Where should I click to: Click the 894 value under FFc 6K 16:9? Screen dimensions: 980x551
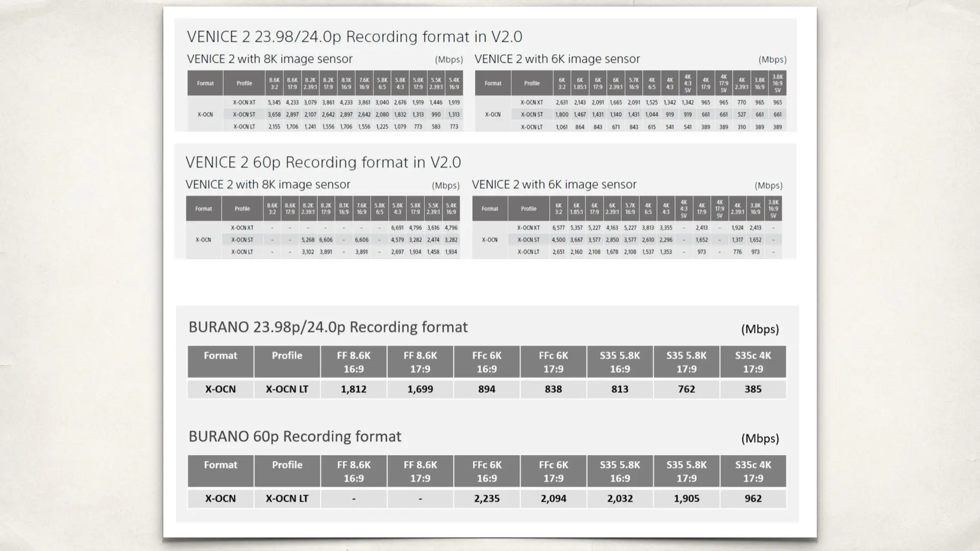(x=486, y=389)
